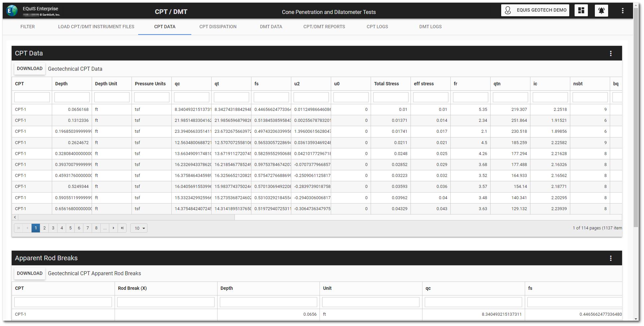The width and height of the screenshot is (644, 326).
Task: Download the Geotechnical CPT Data
Action: pyautogui.click(x=30, y=69)
